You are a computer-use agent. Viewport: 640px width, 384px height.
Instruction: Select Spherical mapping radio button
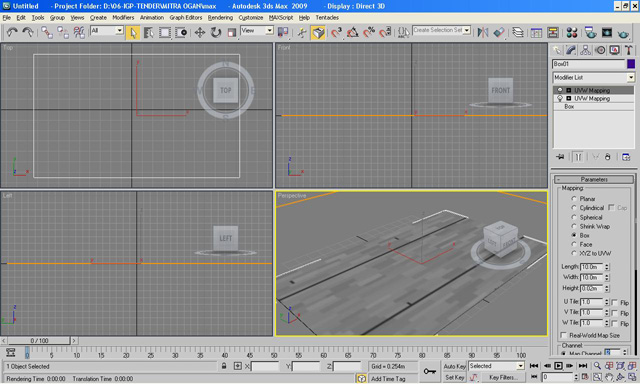[574, 217]
